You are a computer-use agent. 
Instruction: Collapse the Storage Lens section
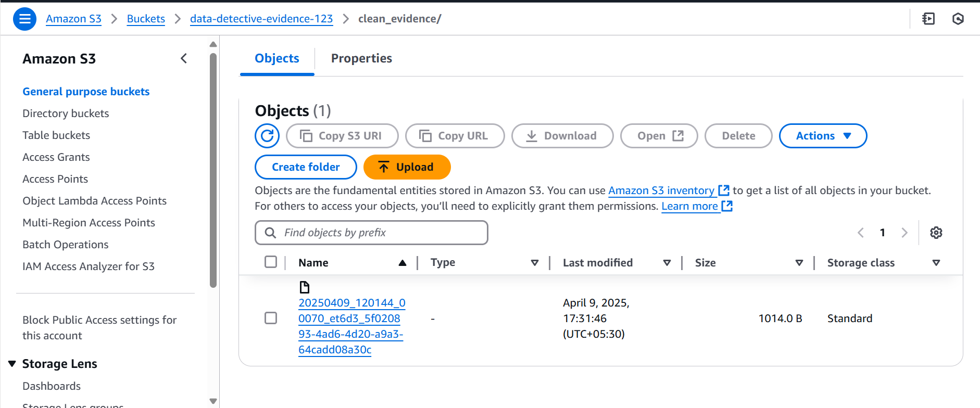[x=12, y=364]
